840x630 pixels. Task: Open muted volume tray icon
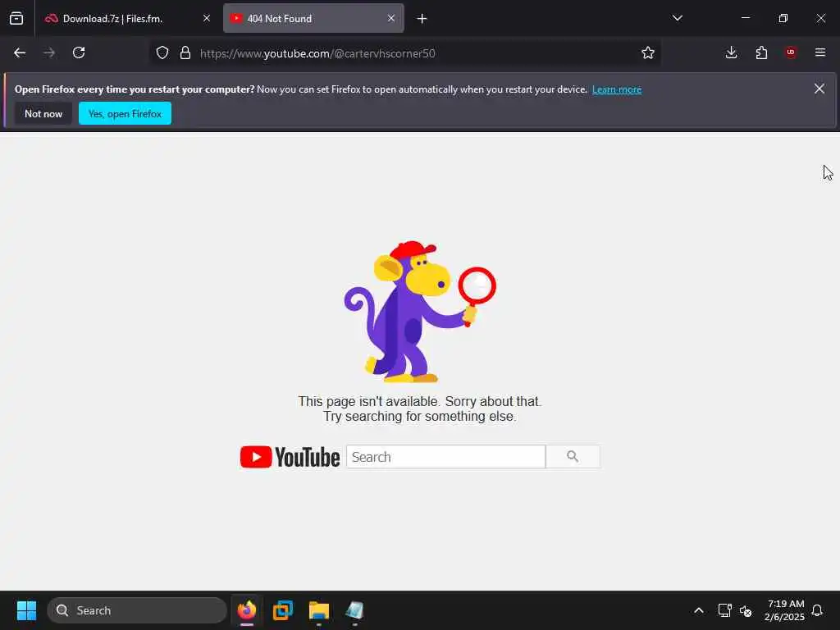click(746, 610)
